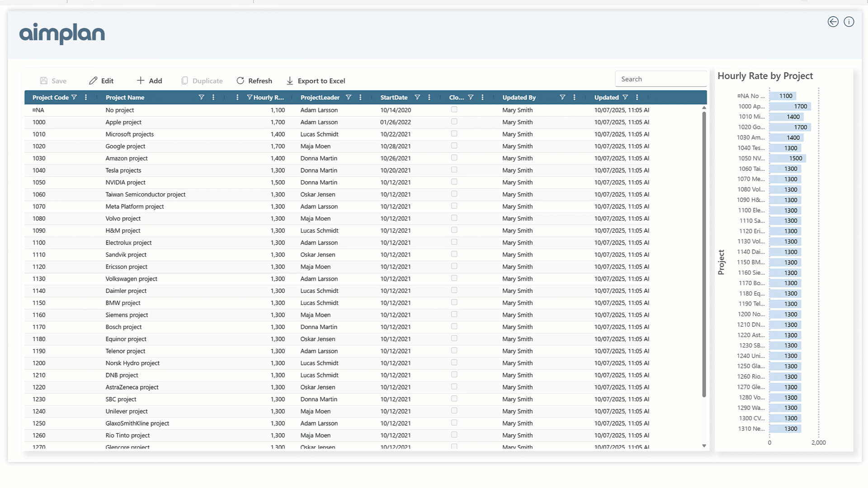Focus the Search input field
The width and height of the screenshot is (868, 488).
tap(660, 79)
